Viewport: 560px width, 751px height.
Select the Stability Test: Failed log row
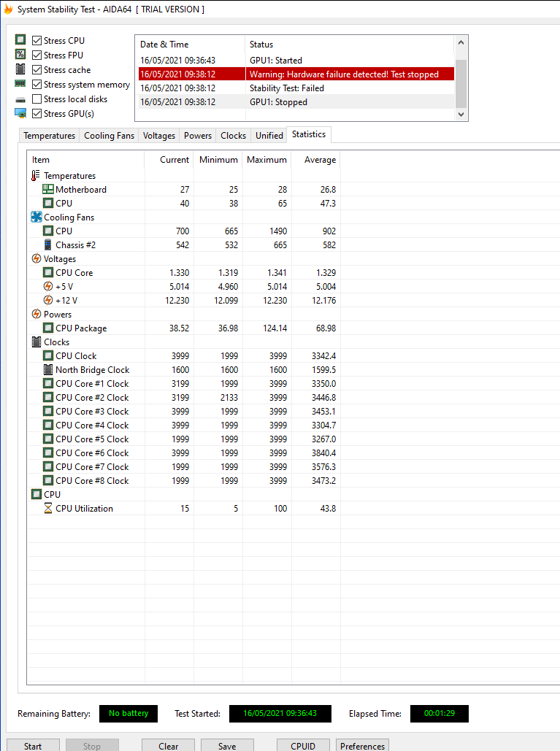tap(296, 88)
